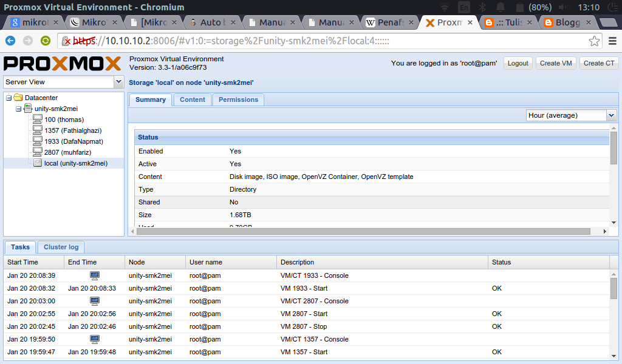The image size is (622, 364).
Task: Sort tasks by Status column header
Action: [x=549, y=262]
